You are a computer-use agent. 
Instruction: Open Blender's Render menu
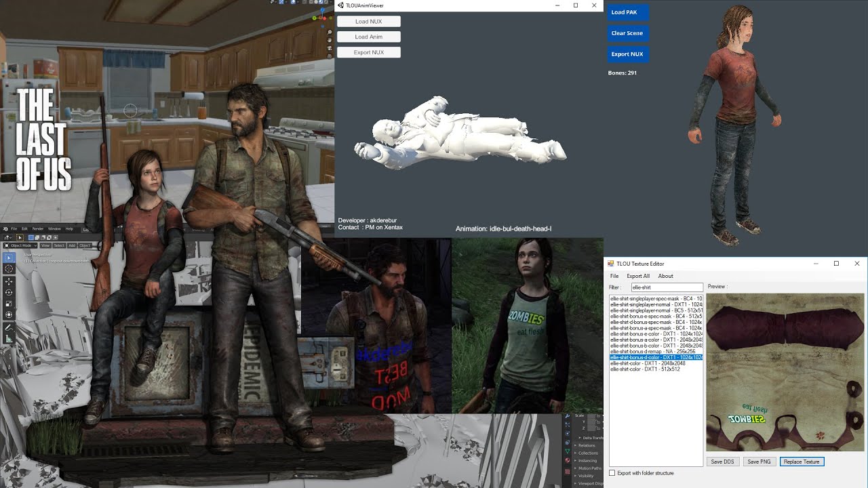[x=38, y=229]
